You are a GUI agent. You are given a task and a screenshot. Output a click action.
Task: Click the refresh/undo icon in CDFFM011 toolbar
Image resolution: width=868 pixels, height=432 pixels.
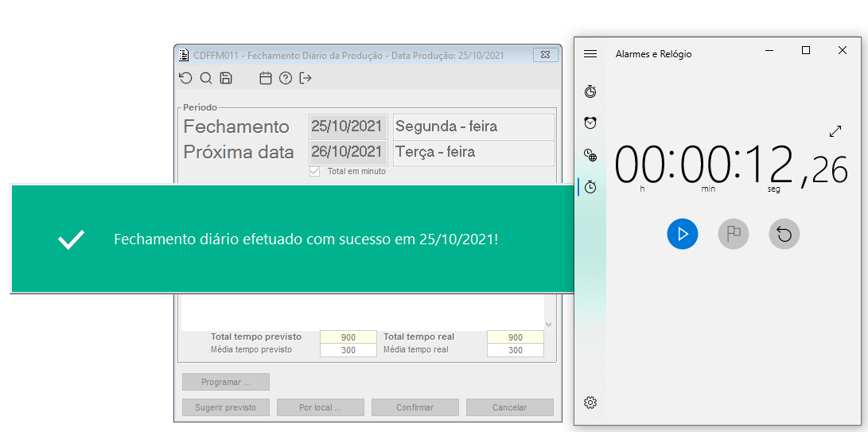tap(185, 78)
